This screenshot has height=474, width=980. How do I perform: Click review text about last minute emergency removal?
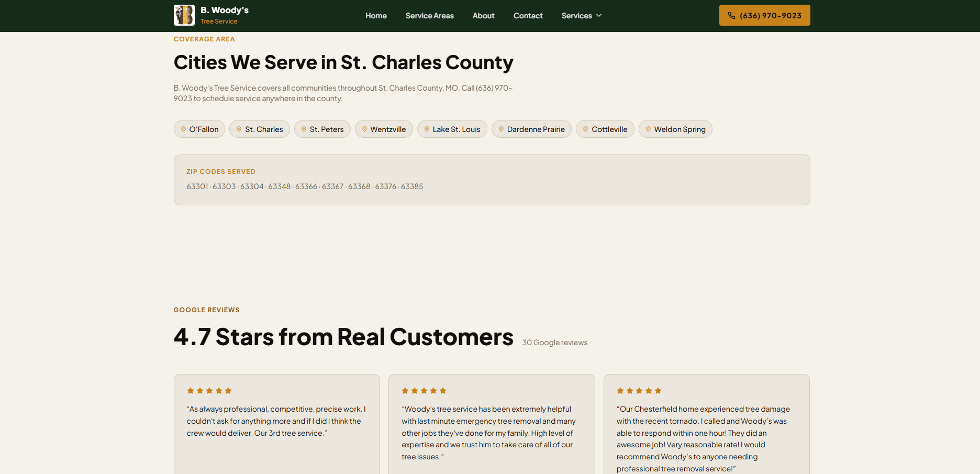pos(489,433)
